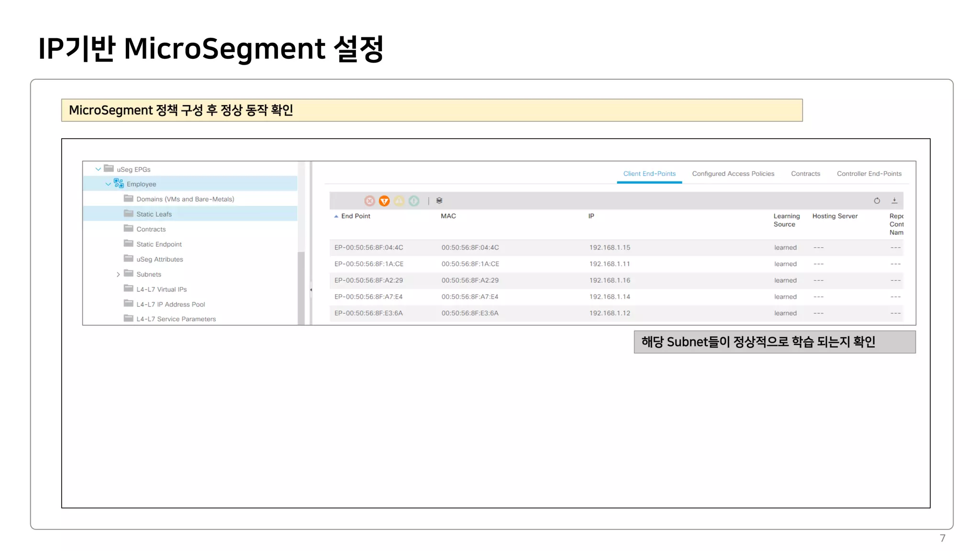Image resolution: width=980 pixels, height=551 pixels.
Task: Click the minor fault yellow icon
Action: coord(399,201)
